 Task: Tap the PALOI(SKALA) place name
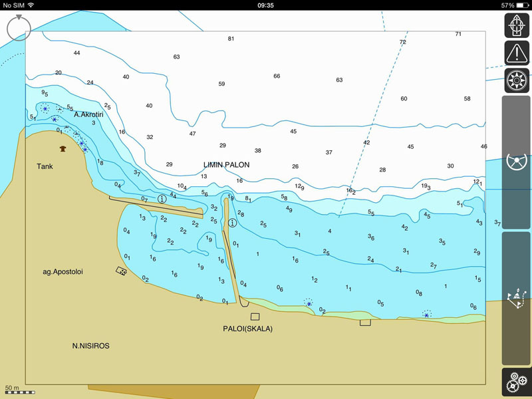pos(247,329)
